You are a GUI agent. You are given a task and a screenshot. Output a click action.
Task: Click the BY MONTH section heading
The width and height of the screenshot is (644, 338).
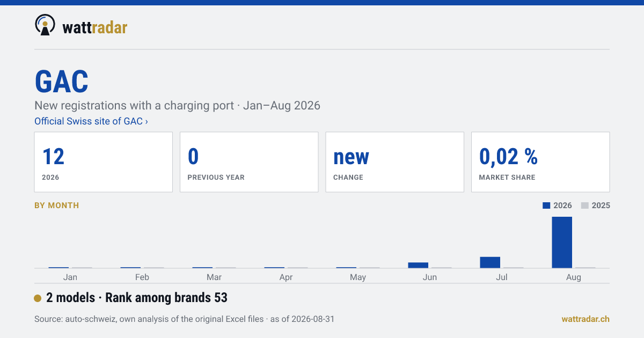pos(57,205)
